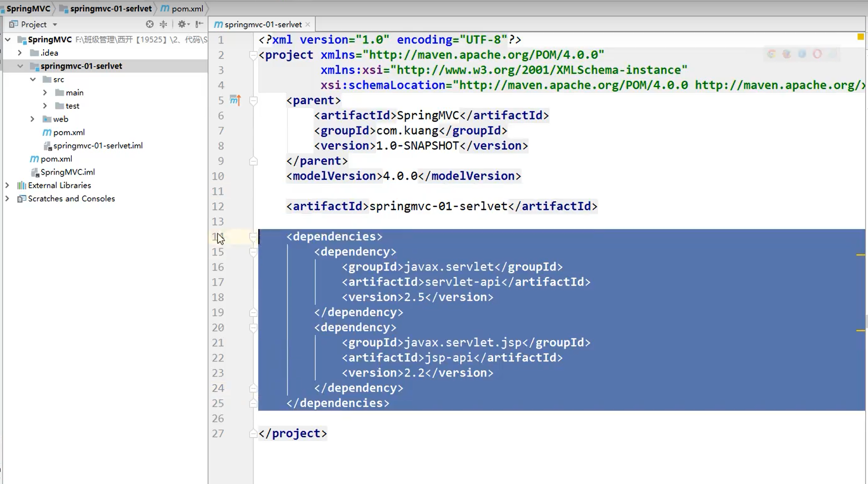868x484 pixels.
Task: Collapse the SpringMVC root node
Action: coord(8,40)
